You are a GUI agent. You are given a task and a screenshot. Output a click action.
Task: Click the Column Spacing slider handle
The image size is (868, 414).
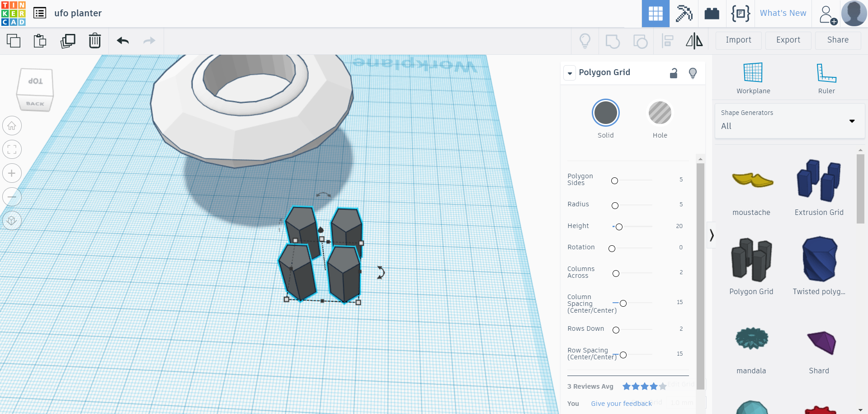(x=623, y=303)
